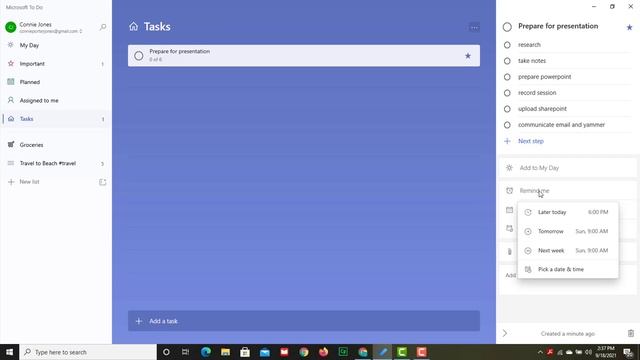Open File Explorer from taskbar
Image resolution: width=640 pixels, height=360 pixels.
coord(225,352)
